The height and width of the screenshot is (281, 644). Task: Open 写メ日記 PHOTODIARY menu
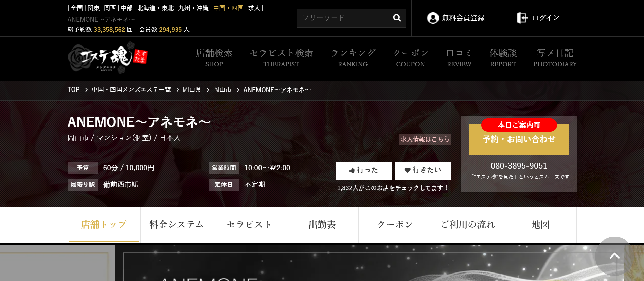[x=555, y=58]
